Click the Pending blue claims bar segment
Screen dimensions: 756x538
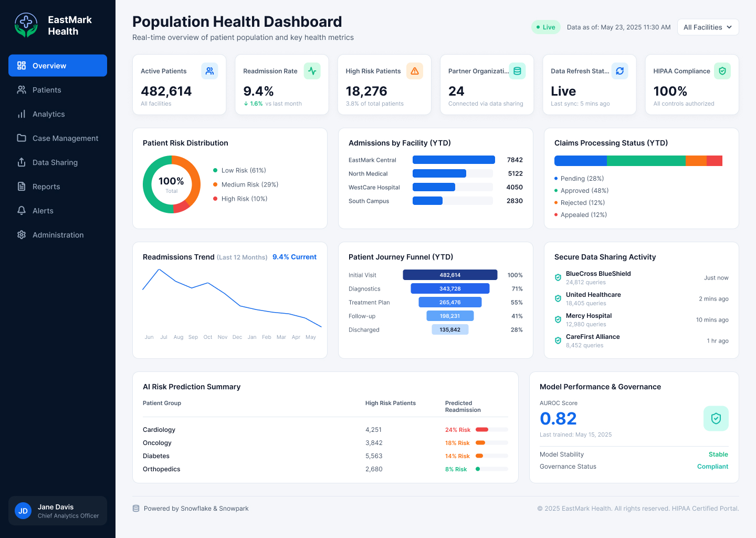pos(581,161)
